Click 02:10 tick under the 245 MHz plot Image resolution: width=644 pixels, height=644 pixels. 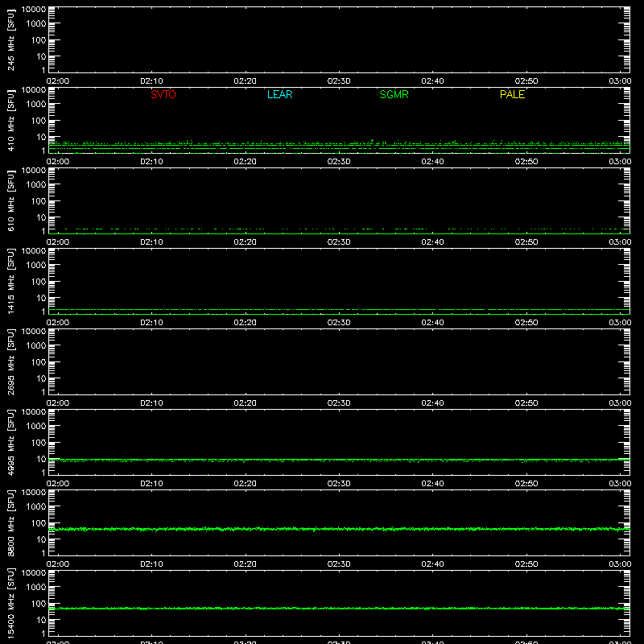[151, 81]
